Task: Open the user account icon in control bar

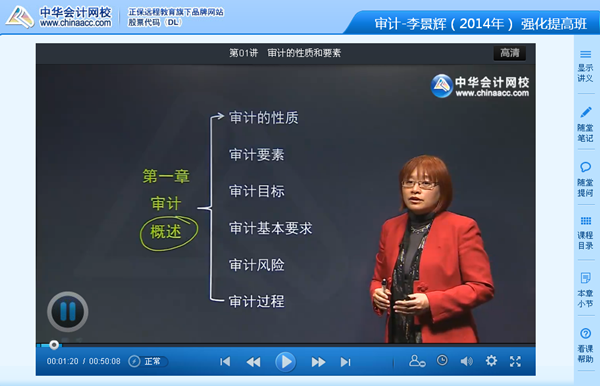Action: coord(417,361)
